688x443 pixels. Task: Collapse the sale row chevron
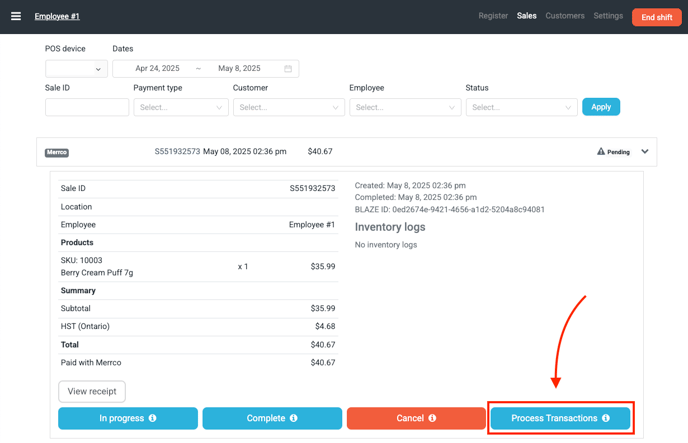[x=645, y=152]
